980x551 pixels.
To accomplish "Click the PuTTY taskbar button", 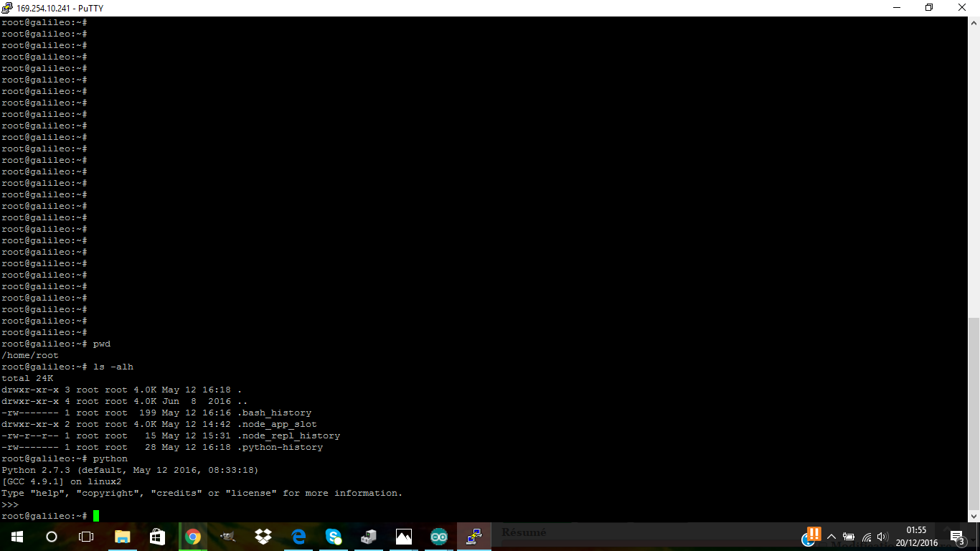I will point(474,537).
